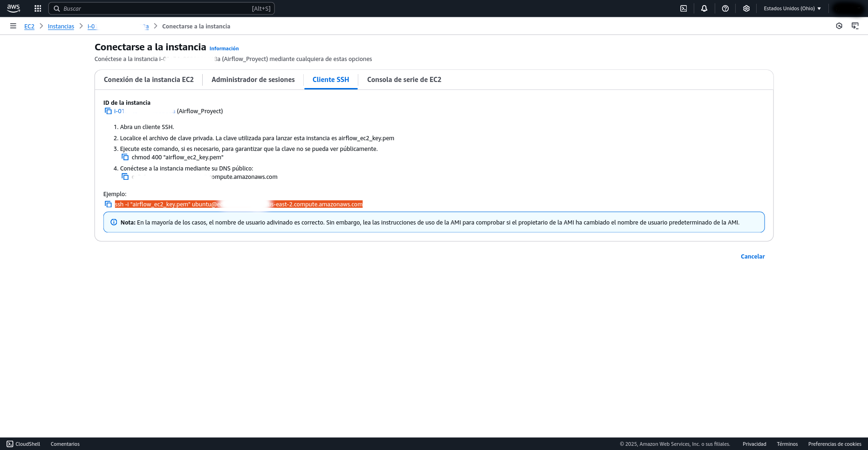The width and height of the screenshot is (868, 450).
Task: Open the Privacidad footer link
Action: [754, 444]
